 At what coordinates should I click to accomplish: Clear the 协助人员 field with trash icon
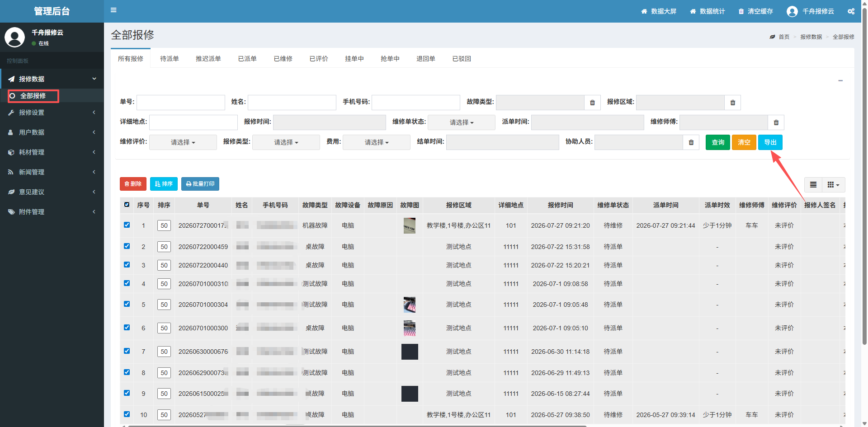[691, 142]
